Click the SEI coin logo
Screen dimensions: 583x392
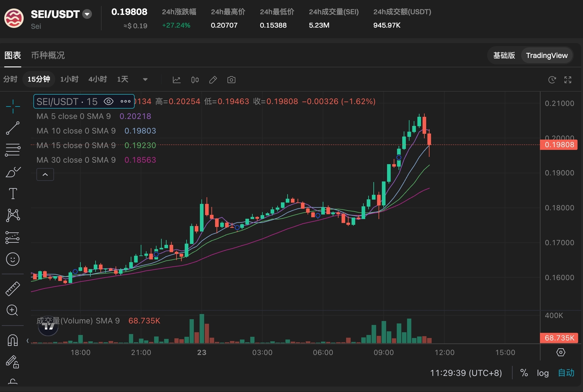click(x=14, y=18)
